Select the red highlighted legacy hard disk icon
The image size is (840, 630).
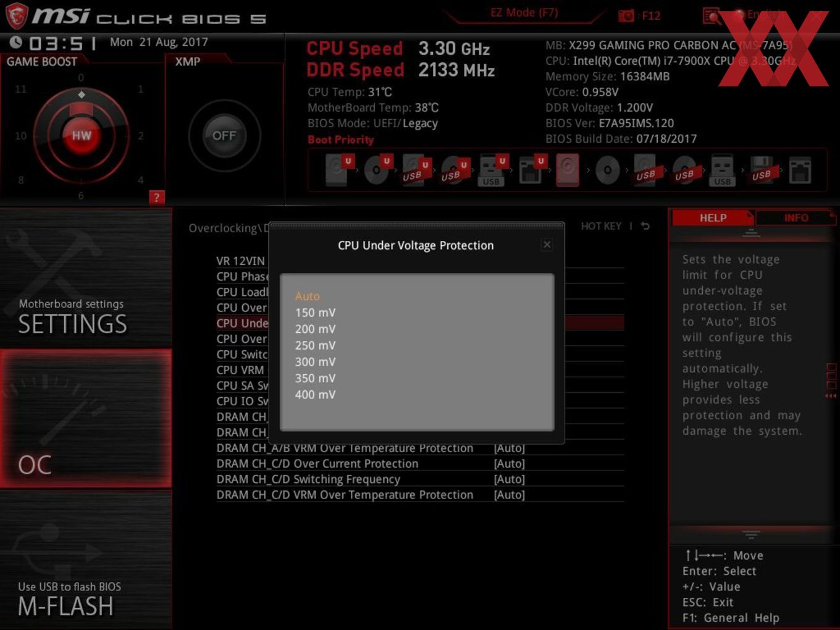(568, 170)
